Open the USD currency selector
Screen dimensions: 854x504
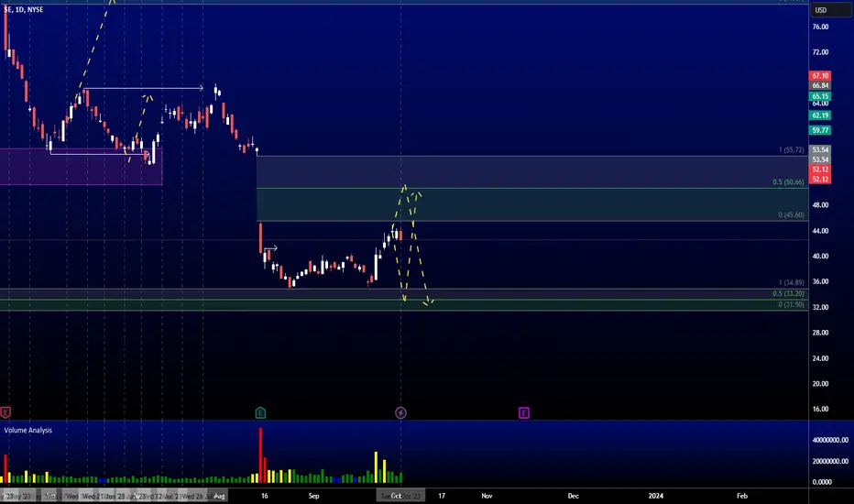tap(830, 10)
